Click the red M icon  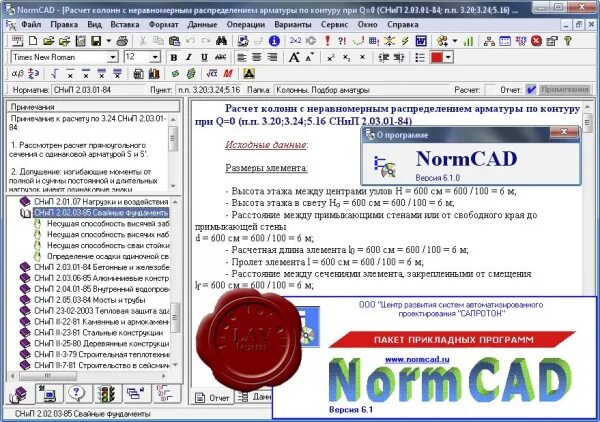(228, 73)
